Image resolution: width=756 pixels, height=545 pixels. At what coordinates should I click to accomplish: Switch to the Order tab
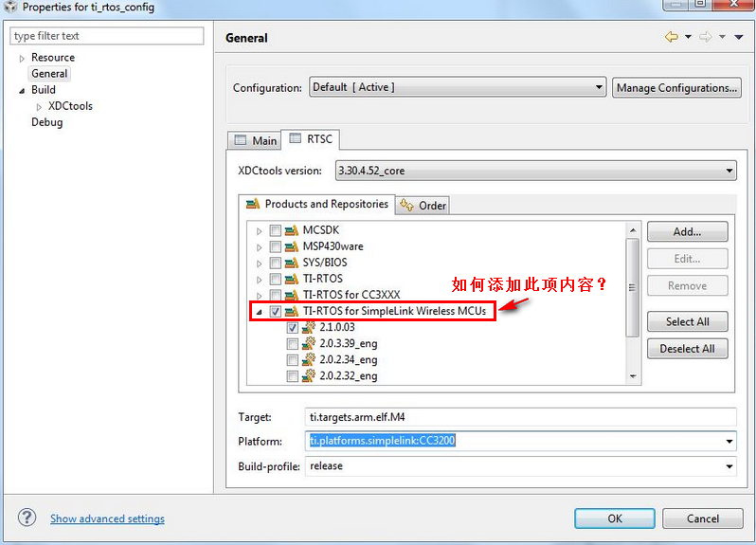[x=423, y=206]
